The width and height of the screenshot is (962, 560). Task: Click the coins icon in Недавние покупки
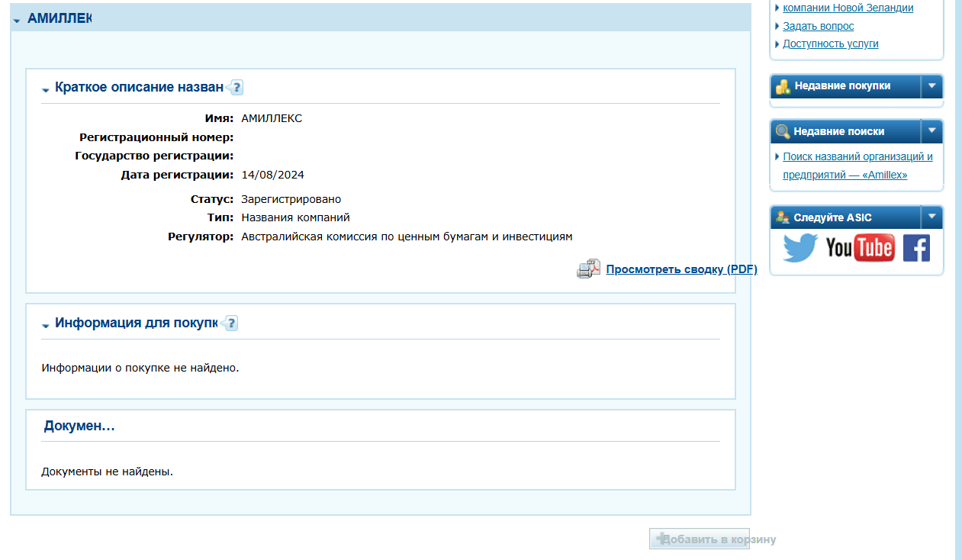tap(783, 87)
